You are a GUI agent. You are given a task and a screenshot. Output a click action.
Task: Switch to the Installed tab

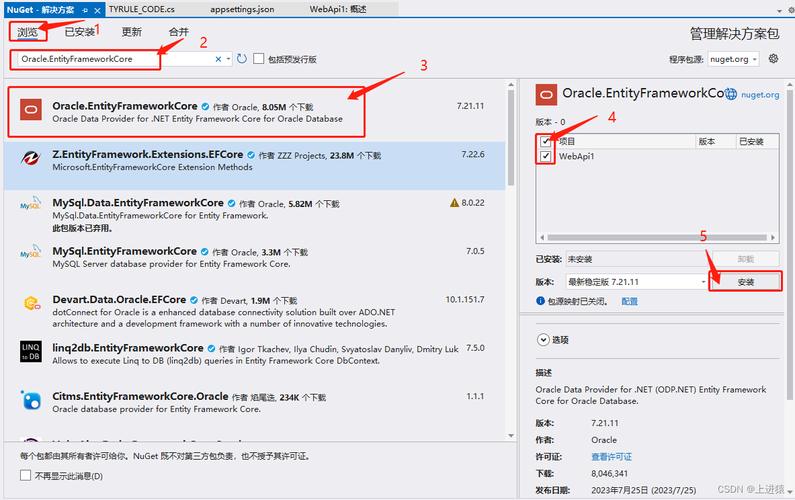click(79, 32)
